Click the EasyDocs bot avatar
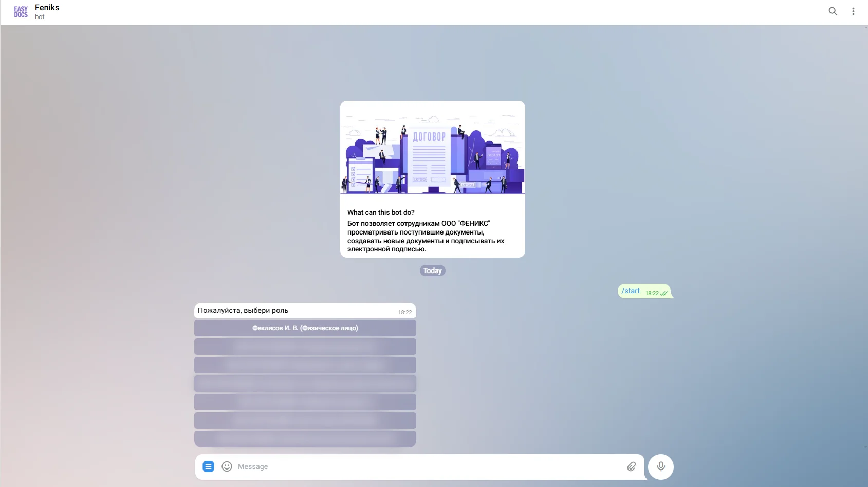This screenshot has width=868, height=487. 21,12
